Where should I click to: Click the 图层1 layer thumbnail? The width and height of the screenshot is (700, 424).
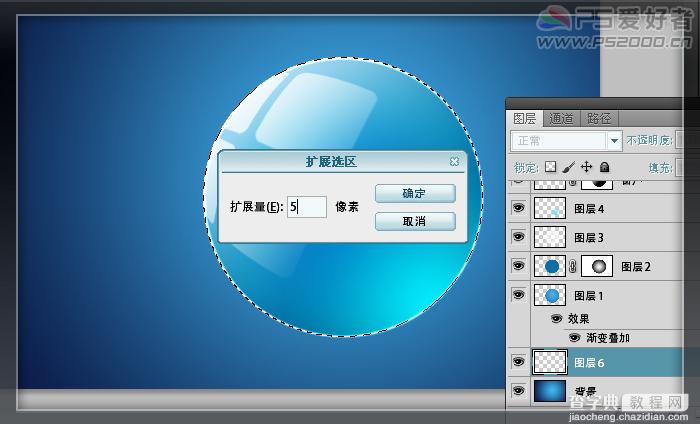pos(550,295)
